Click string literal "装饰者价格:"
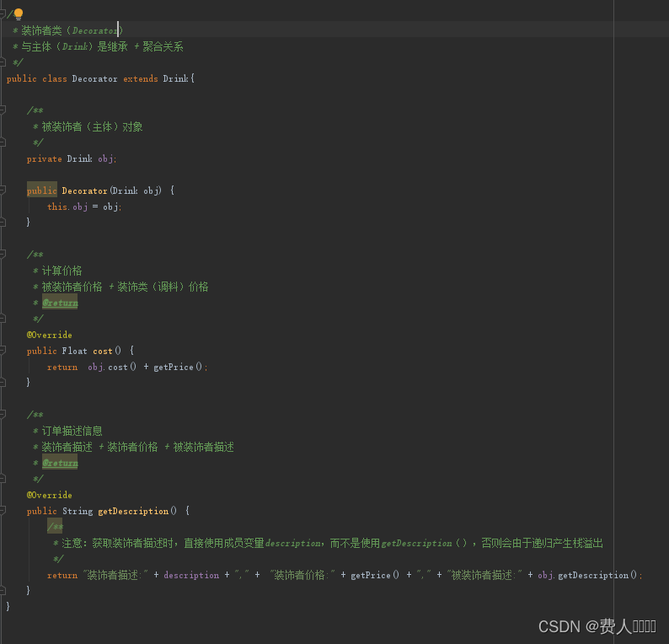This screenshot has height=644, width=669. pyautogui.click(x=302, y=575)
